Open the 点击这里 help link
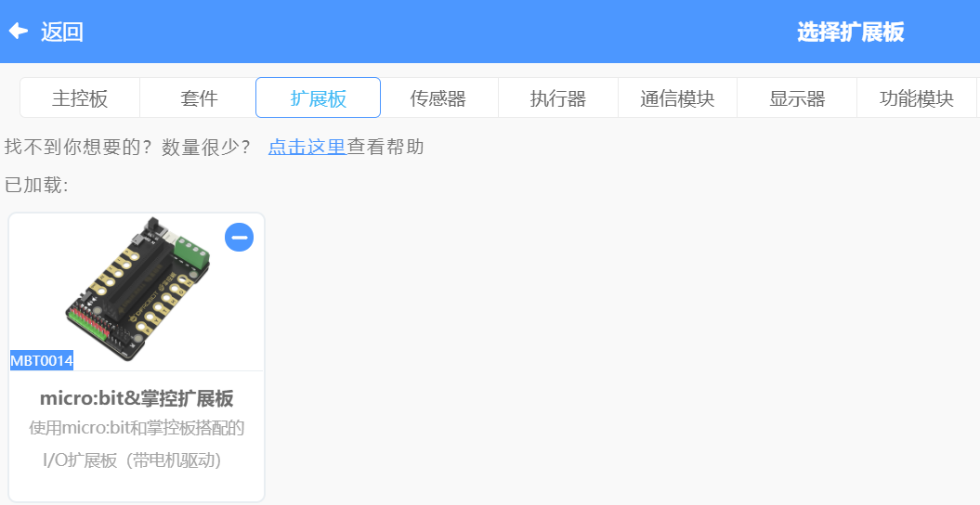 tap(307, 147)
